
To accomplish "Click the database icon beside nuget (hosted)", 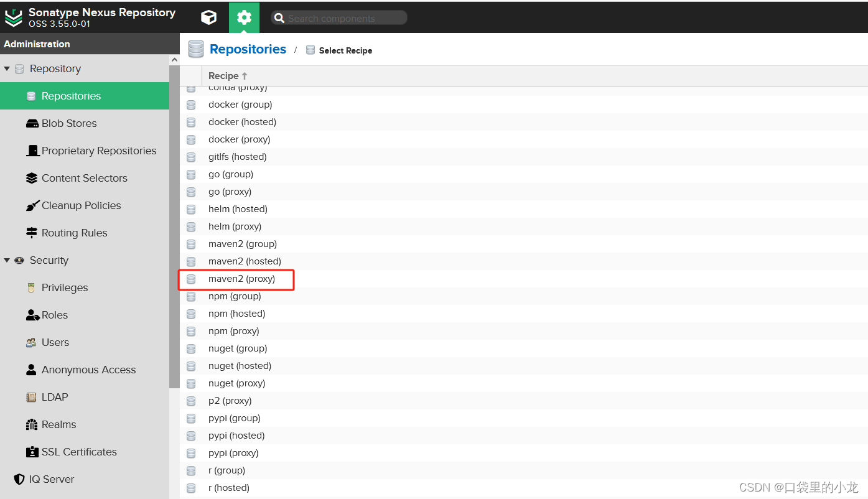I will tap(191, 366).
